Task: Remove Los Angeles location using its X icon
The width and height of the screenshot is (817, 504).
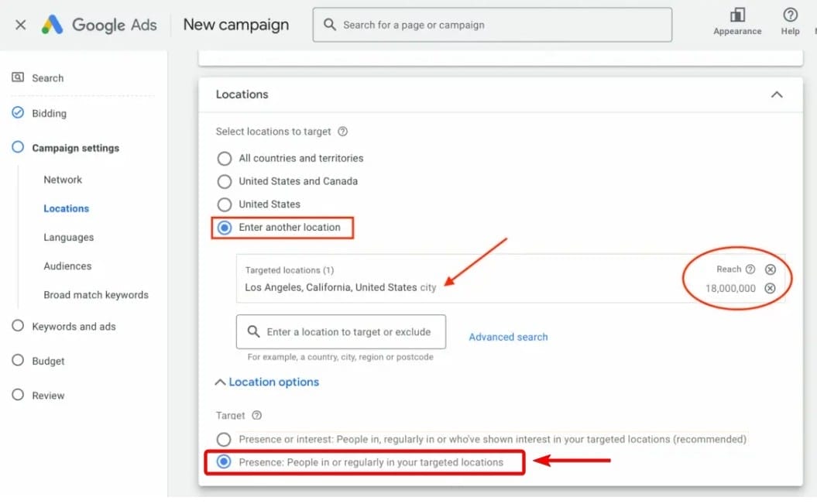Action: (x=771, y=287)
